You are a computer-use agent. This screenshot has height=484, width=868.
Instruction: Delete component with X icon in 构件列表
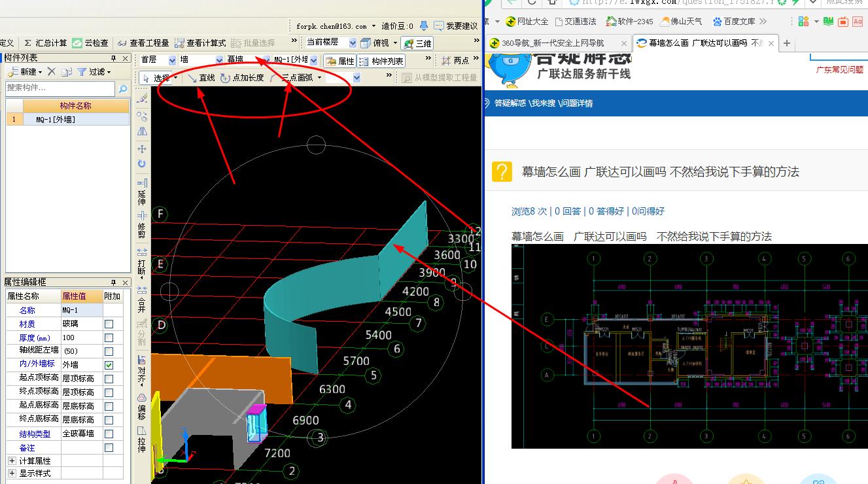coord(52,72)
